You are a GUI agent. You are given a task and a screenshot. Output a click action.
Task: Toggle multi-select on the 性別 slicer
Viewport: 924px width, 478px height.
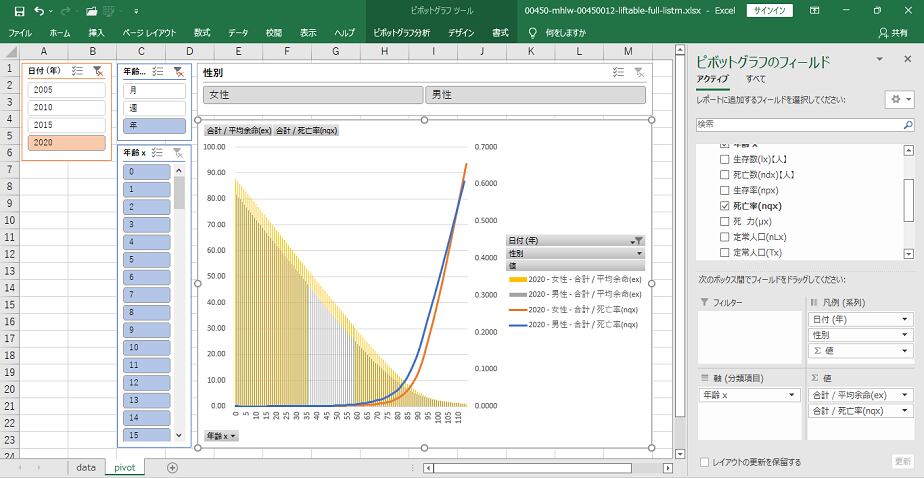618,72
